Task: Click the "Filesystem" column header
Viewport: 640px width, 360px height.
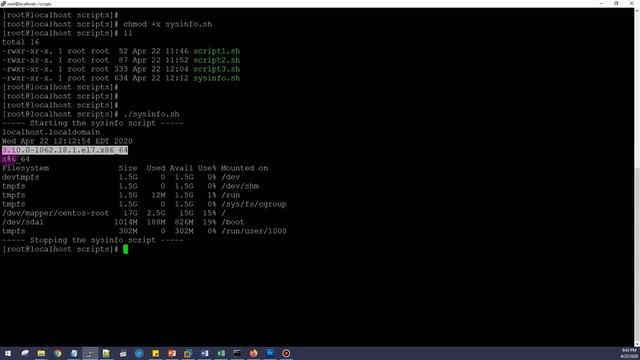Action: point(25,168)
